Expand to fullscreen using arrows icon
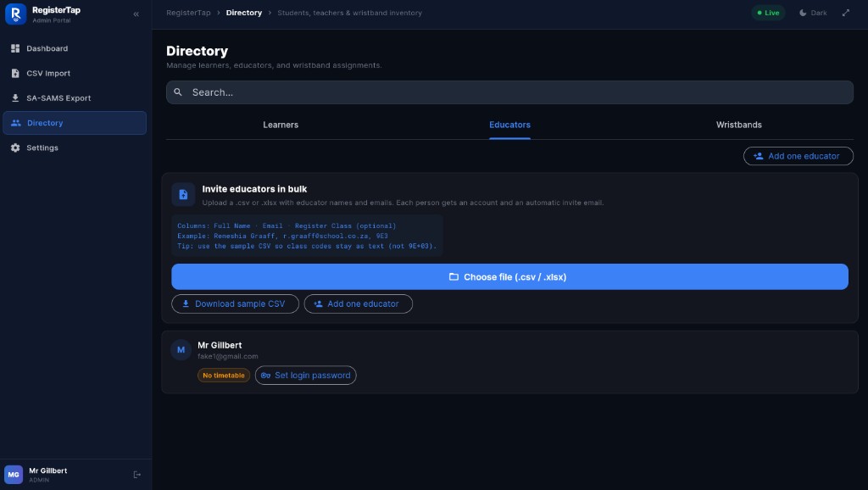The image size is (868, 490). pos(846,13)
